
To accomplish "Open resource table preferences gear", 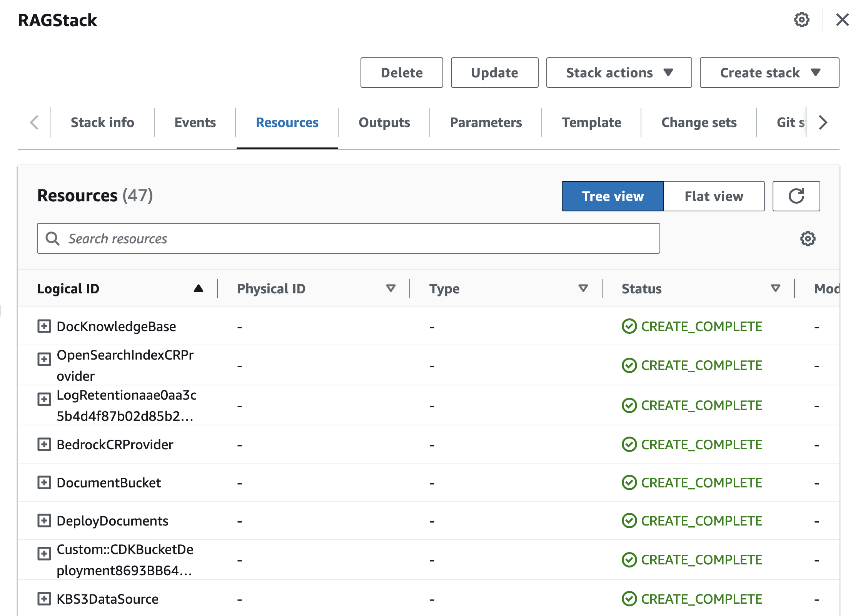I will click(x=808, y=239).
